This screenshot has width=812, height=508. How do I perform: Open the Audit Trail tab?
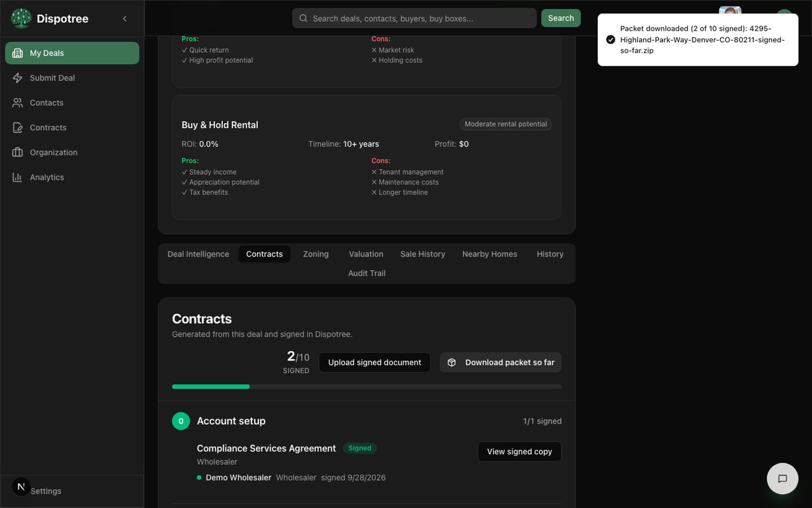pos(367,273)
